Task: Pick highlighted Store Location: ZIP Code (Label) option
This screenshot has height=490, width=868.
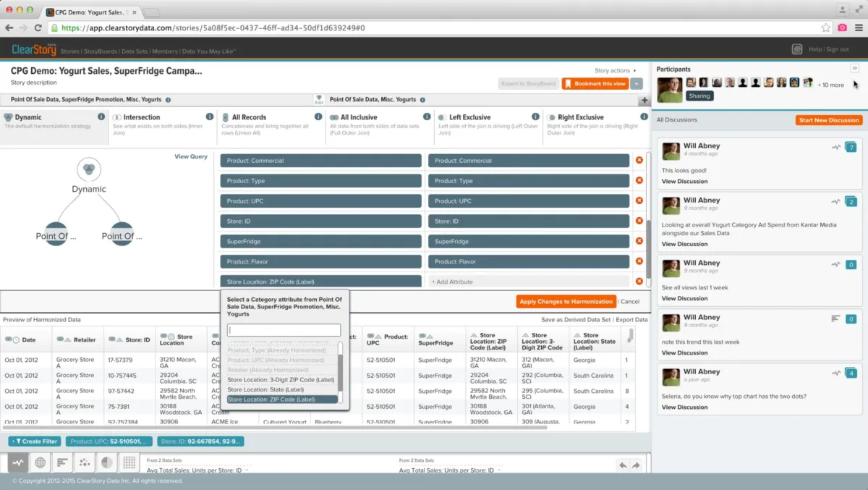Action: click(x=281, y=400)
